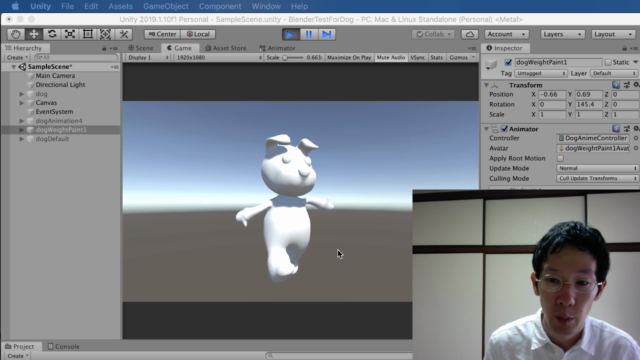Expand the dogDefault object

(x=21, y=139)
